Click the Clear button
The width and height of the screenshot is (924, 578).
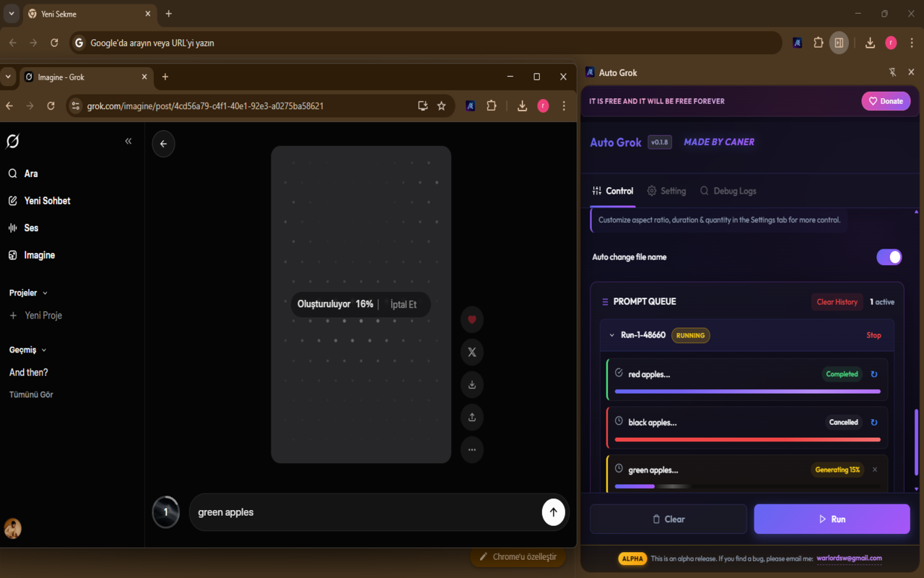(668, 519)
